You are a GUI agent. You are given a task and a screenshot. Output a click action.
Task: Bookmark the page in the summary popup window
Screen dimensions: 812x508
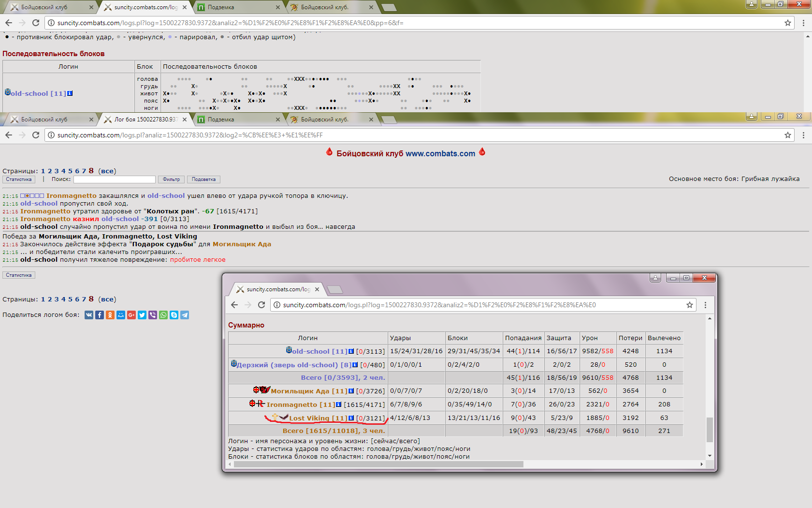coord(690,305)
